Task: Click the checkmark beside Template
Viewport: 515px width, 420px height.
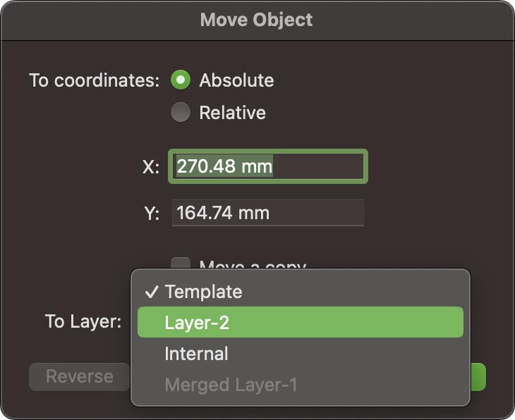Action: [x=150, y=292]
